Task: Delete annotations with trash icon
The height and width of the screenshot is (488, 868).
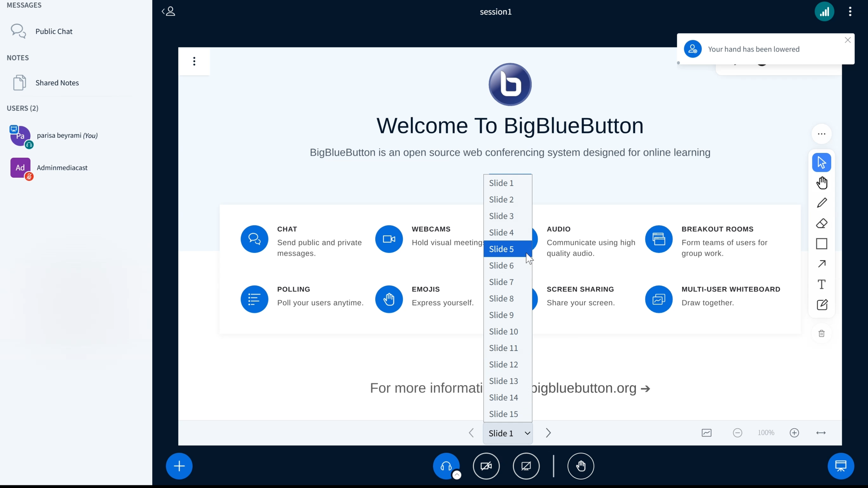Action: coord(822,333)
